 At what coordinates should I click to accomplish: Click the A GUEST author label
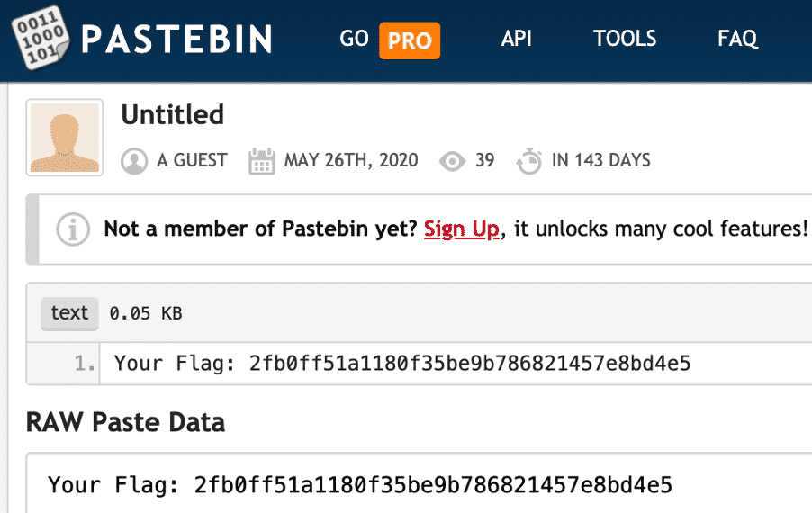point(192,160)
